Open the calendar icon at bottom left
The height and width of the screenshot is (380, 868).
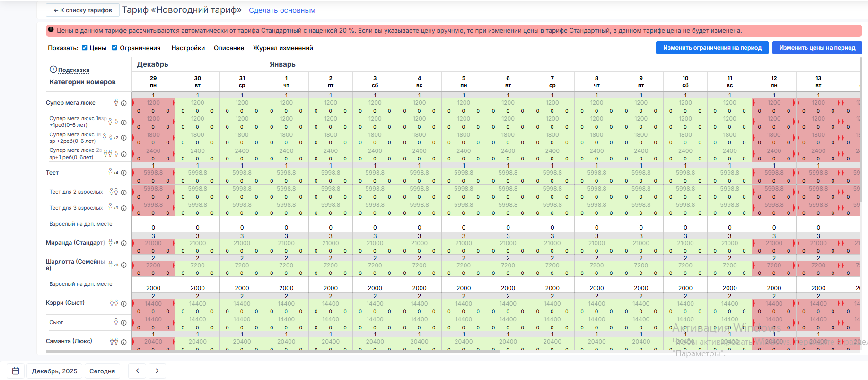(x=16, y=371)
